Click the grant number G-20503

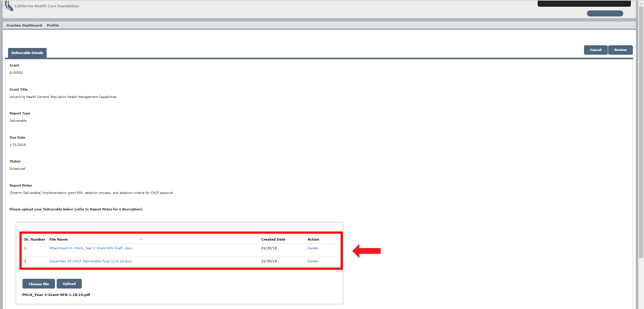(x=16, y=73)
